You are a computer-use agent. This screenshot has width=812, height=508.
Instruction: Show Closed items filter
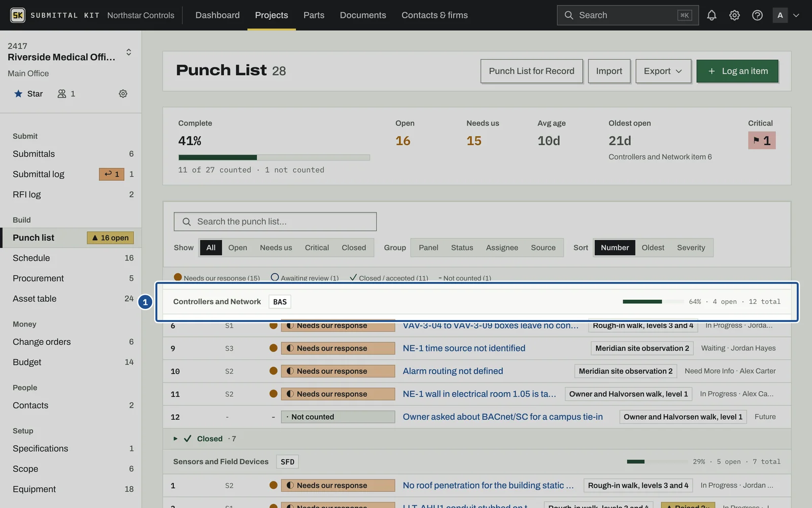(x=354, y=247)
